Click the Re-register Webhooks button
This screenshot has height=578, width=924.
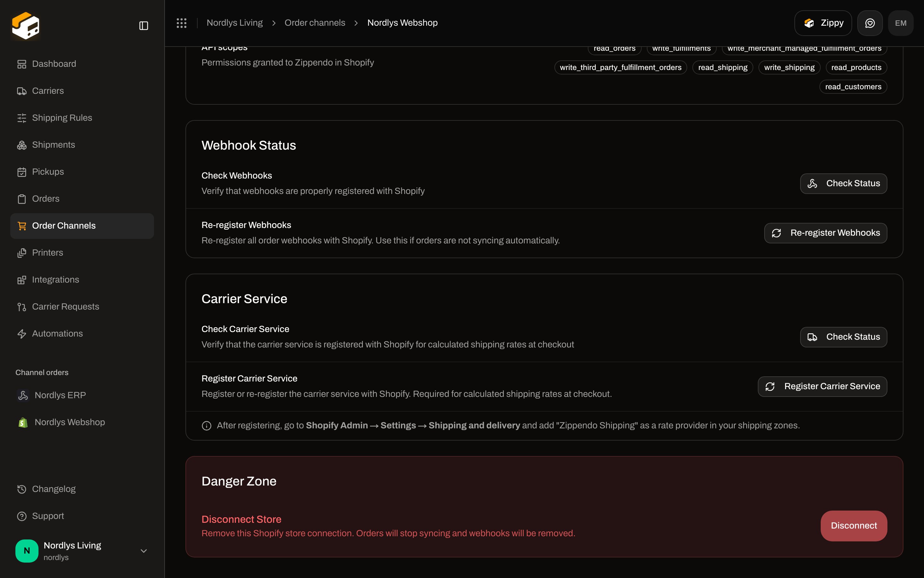pos(826,233)
